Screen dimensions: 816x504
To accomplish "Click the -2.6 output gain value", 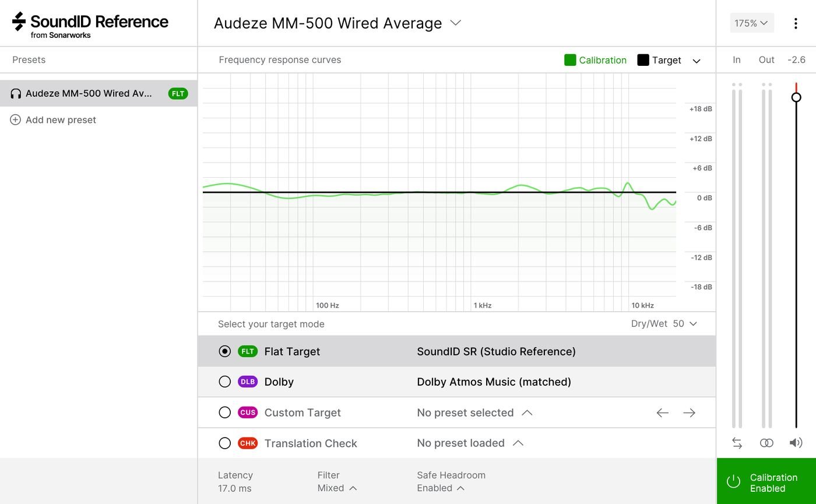I will tap(796, 60).
